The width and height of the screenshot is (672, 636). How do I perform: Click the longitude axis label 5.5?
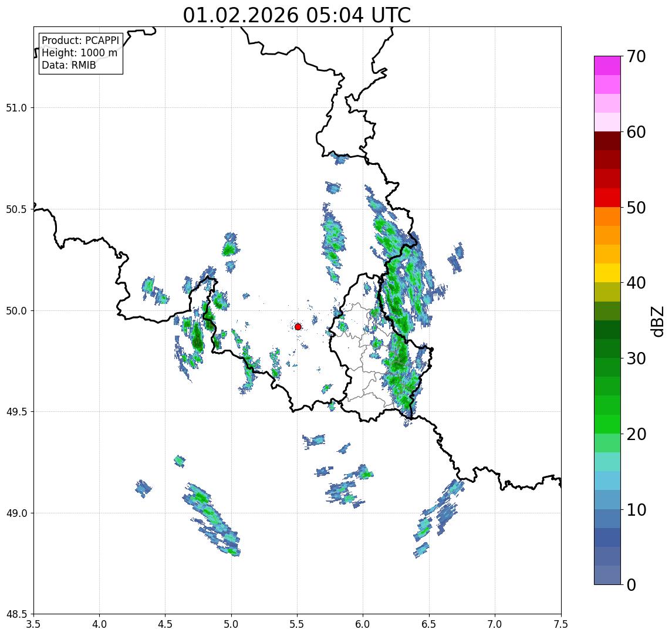pyautogui.click(x=297, y=624)
